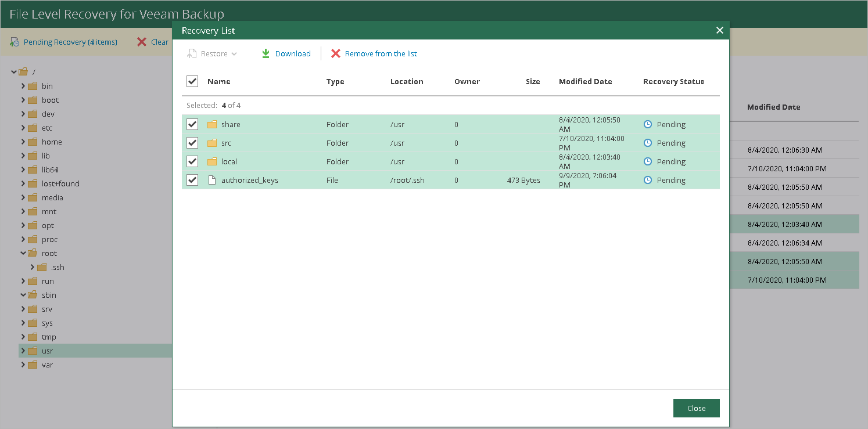Uncheck the select-all checkbox in header

(x=192, y=81)
